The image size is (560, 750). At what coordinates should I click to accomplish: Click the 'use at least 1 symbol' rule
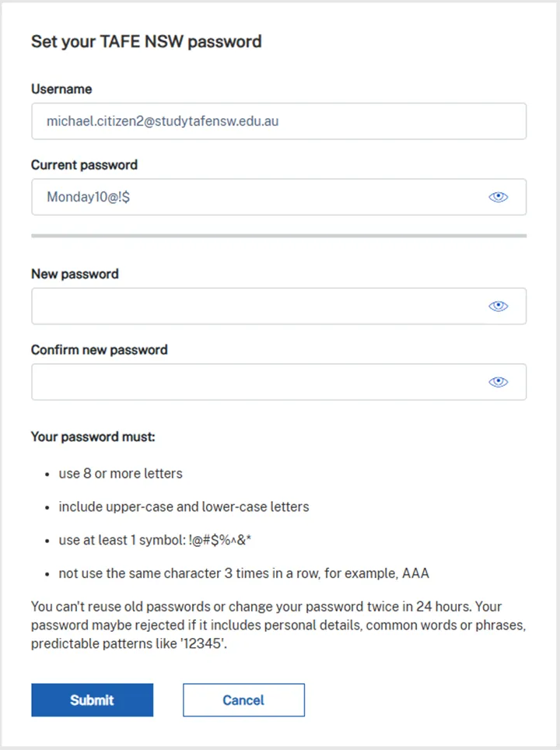point(155,540)
